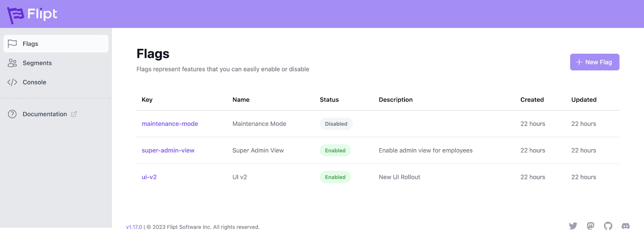Viewport: 644px width, 239px height.
Task: Open the Twitter icon in footer
Action: (573, 226)
